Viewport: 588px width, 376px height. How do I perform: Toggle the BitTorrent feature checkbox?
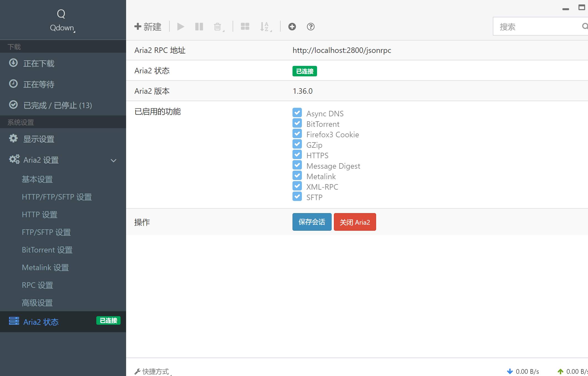[297, 123]
